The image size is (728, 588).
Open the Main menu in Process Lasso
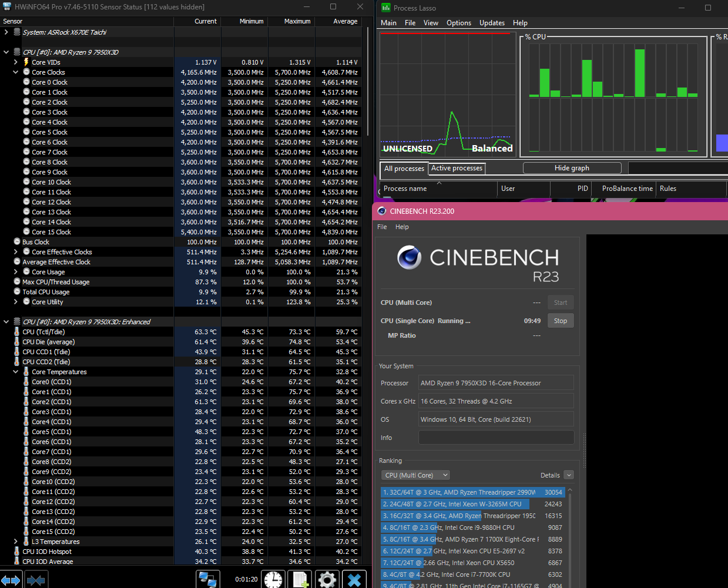(388, 22)
